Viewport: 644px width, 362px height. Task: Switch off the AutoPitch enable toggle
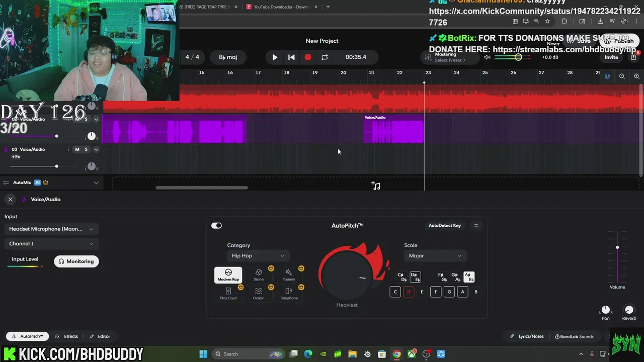[216, 226]
